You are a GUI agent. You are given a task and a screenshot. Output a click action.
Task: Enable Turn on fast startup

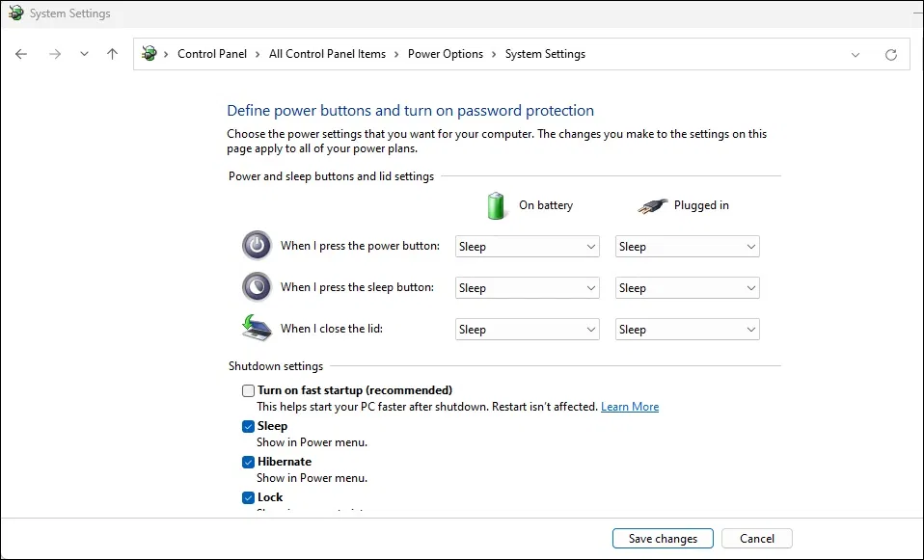point(248,390)
